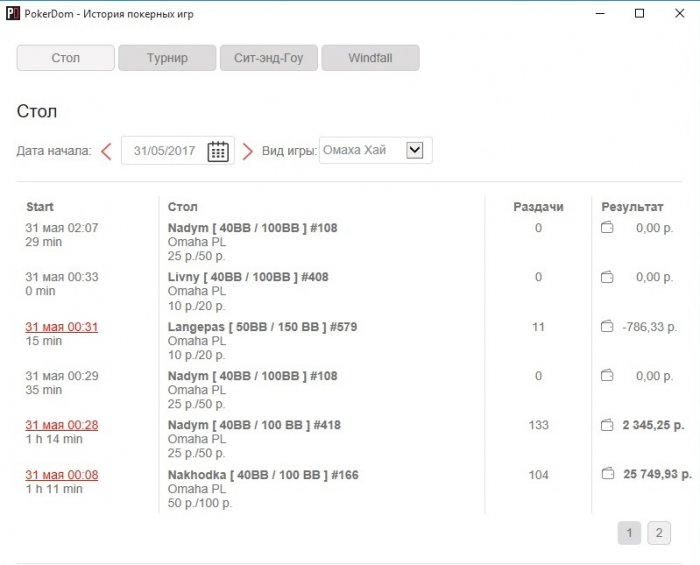Click hands count 11
The width and height of the screenshot is (700, 565).
(538, 327)
